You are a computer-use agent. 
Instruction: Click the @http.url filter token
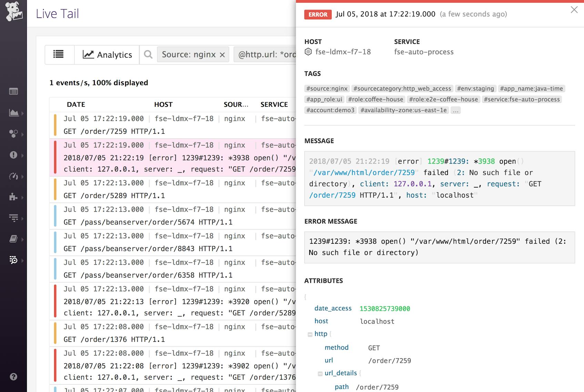pos(265,54)
